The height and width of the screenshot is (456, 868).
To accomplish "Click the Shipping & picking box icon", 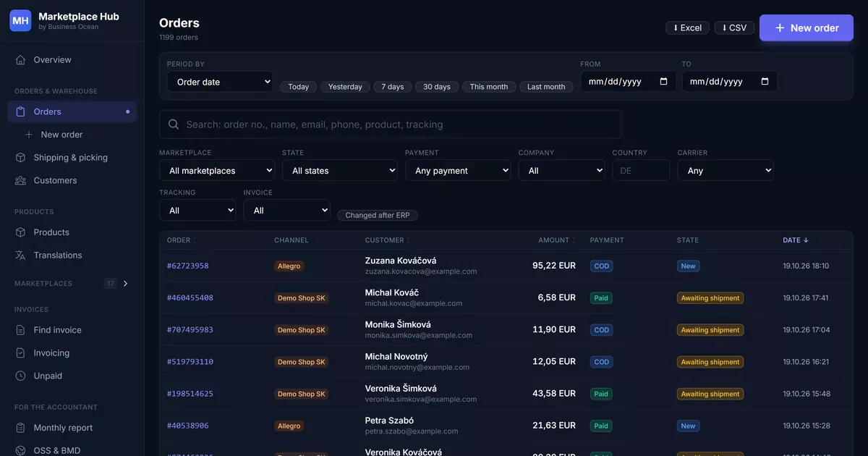I will pyautogui.click(x=20, y=158).
